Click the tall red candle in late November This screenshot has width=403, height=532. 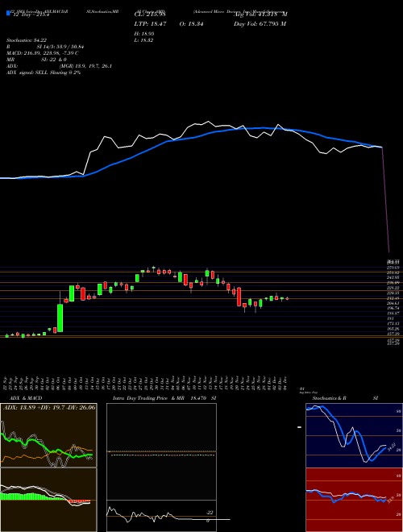click(x=239, y=297)
